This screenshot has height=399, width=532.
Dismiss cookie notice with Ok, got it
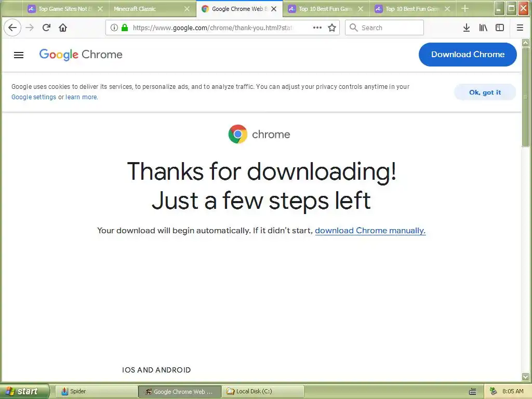[485, 92]
